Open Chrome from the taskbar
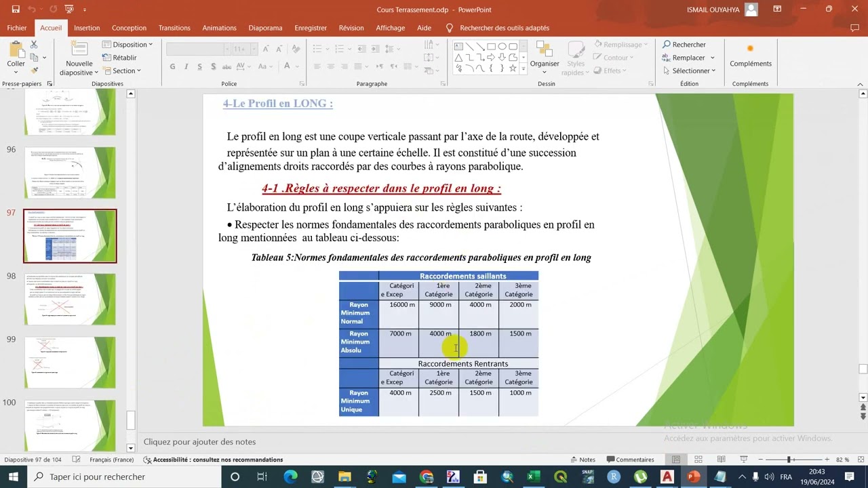The height and width of the screenshot is (488, 868). coord(427,477)
